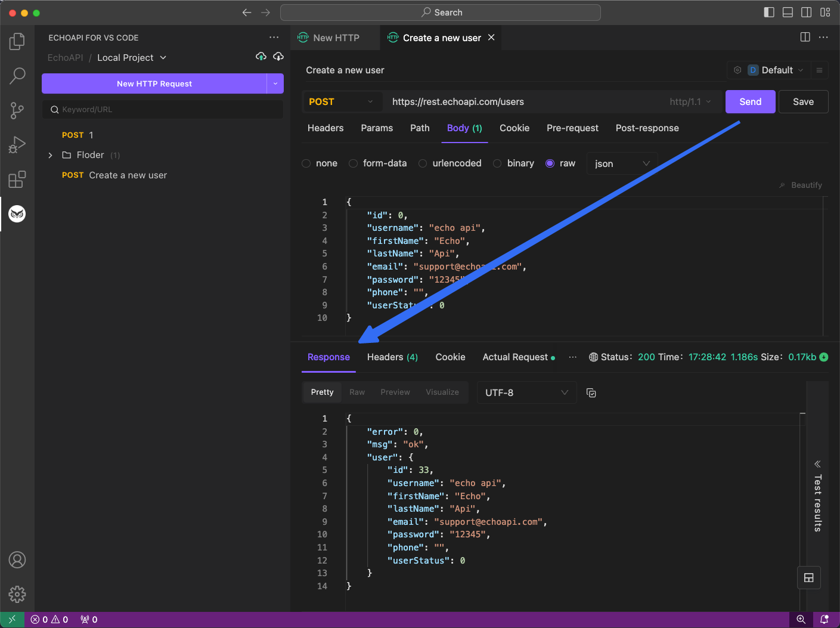Toggle bottom panel layout icon

coord(788,13)
